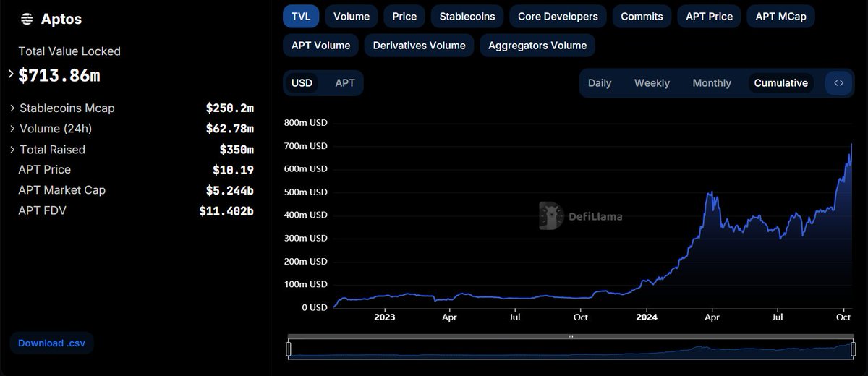The width and height of the screenshot is (868, 376).
Task: Toggle the Price chart metric
Action: tap(404, 16)
